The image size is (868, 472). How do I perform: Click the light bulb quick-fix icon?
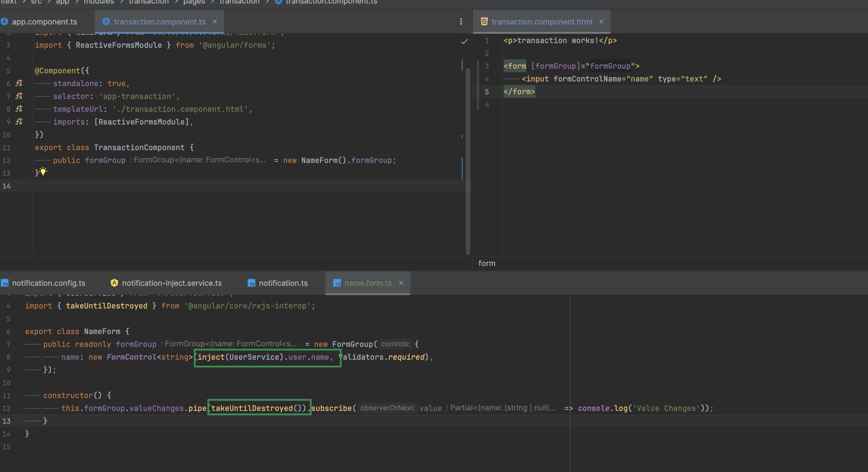[x=43, y=171]
